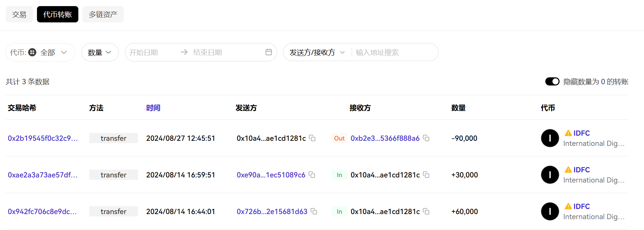The height and width of the screenshot is (230, 644).
Task: Copy receiver address in the +30,000 row
Action: coord(426,175)
